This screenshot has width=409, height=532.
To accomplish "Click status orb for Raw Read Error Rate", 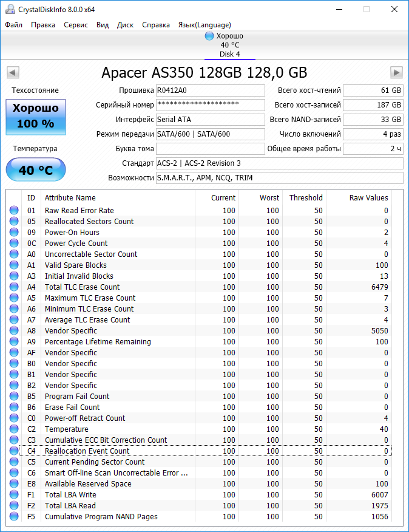I will click(14, 210).
